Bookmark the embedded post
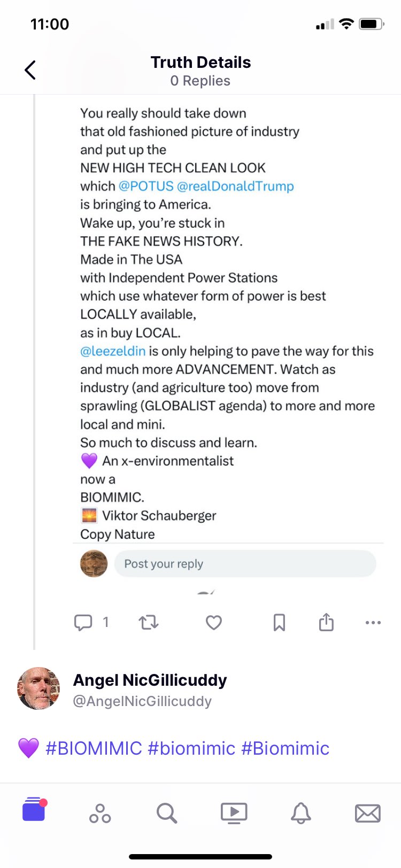Image resolution: width=401 pixels, height=868 pixels. (x=279, y=623)
